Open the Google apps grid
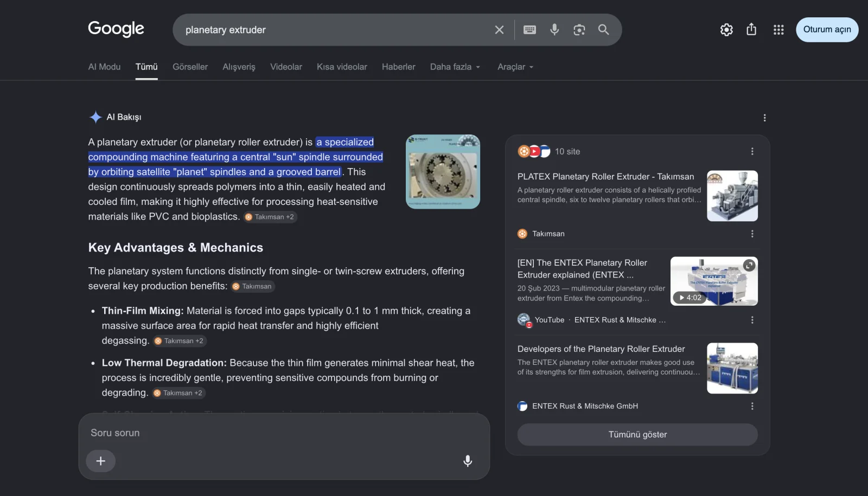Viewport: 868px width, 496px height. (778, 30)
